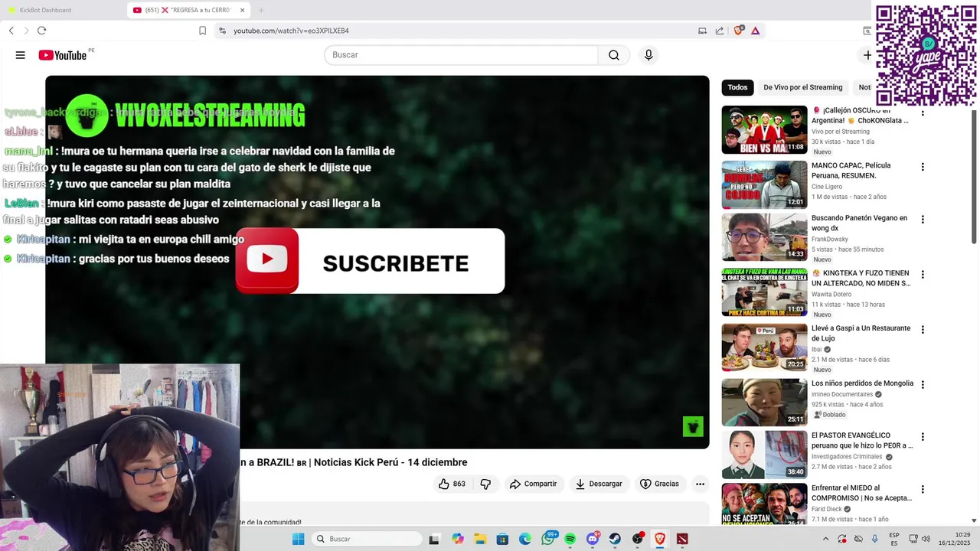Filter by De Vivo por el Streaming
The image size is (980, 551).
tap(803, 87)
